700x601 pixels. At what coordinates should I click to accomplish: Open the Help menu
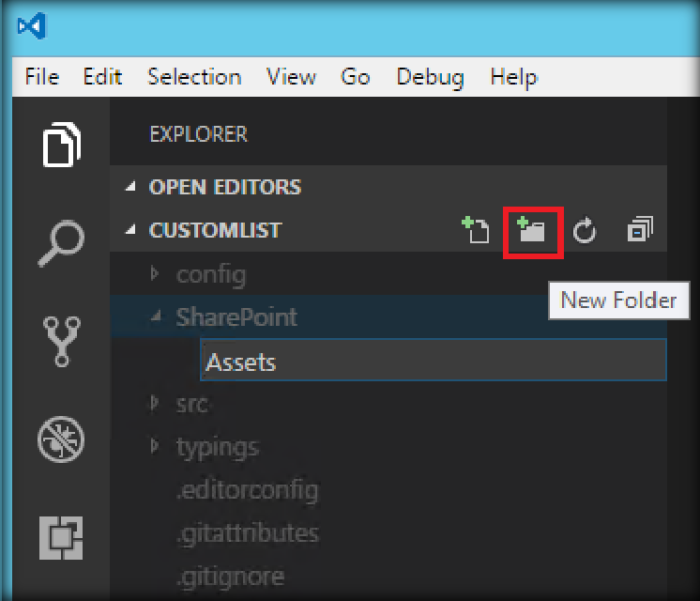click(514, 78)
